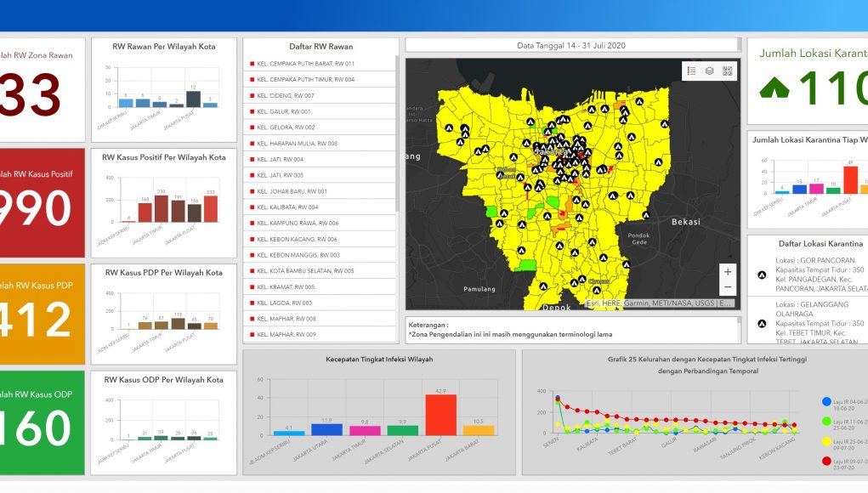This screenshot has width=868, height=493.
Task: Click the Gelanggang Olahraga tent marker icon
Action: 762,324
